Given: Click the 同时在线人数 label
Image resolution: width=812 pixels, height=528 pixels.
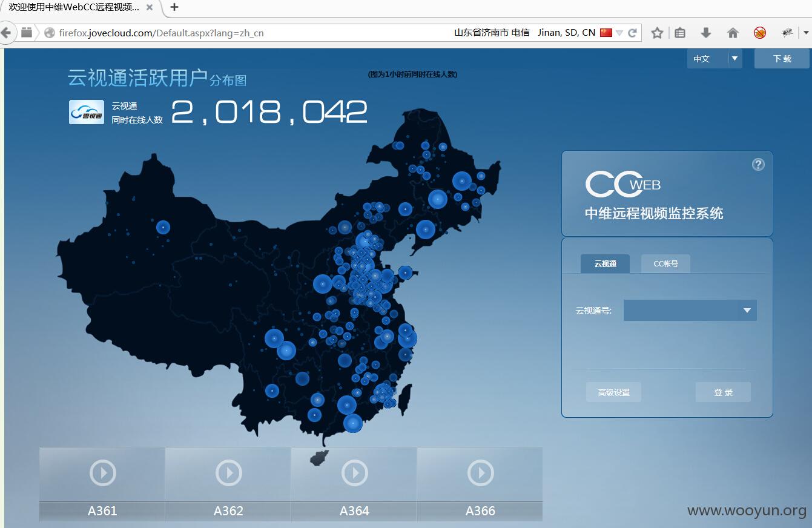Looking at the screenshot, I should point(137,120).
